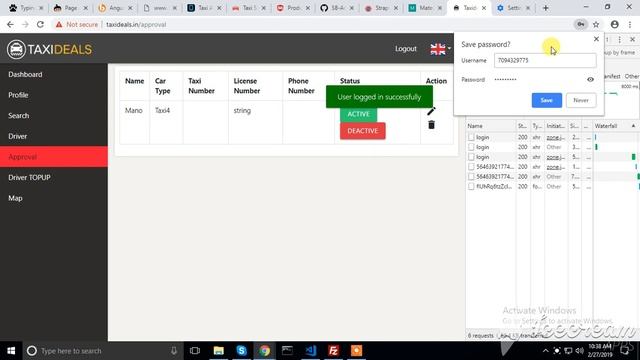Go back to previous page
Viewport: 640px width, 360px height.
point(10,24)
